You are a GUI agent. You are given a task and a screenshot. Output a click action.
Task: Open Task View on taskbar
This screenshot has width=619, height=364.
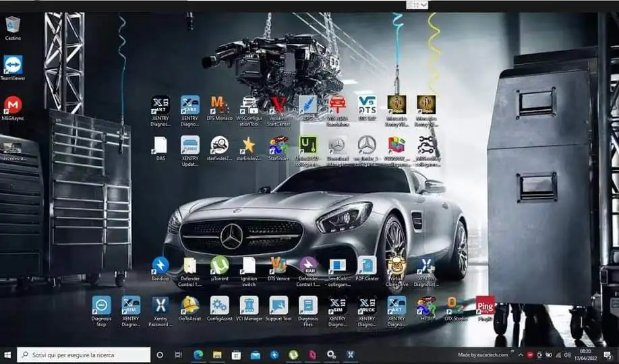tap(179, 355)
